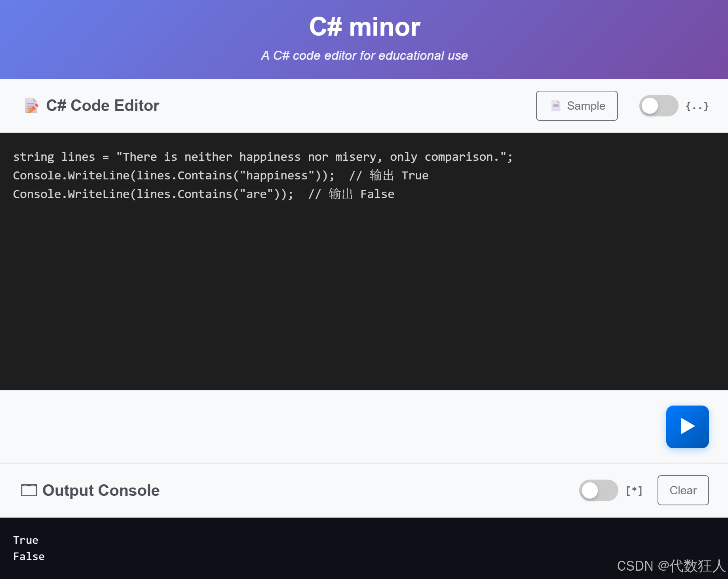Place cursor on Contains("happiness") code line
728x579 pixels.
coord(221,175)
